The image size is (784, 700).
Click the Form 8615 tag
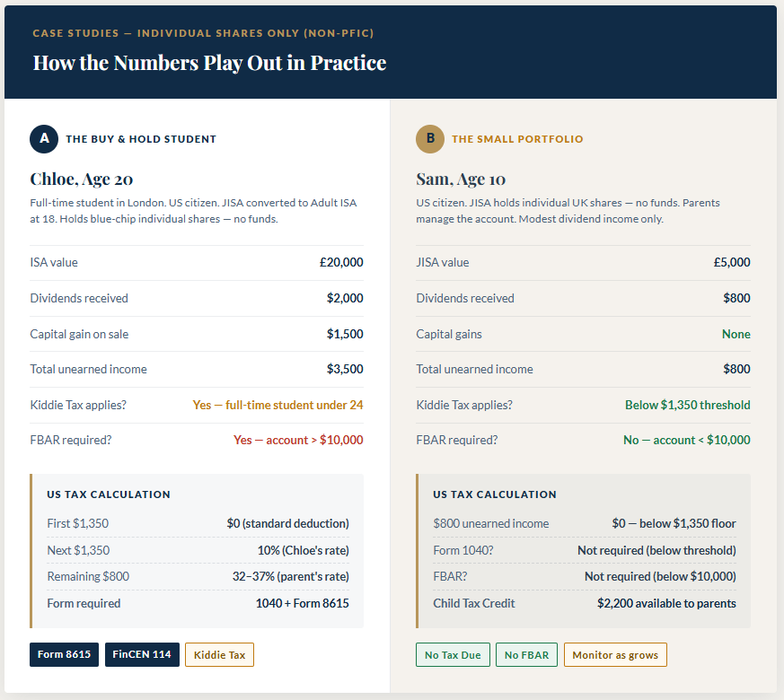64,655
